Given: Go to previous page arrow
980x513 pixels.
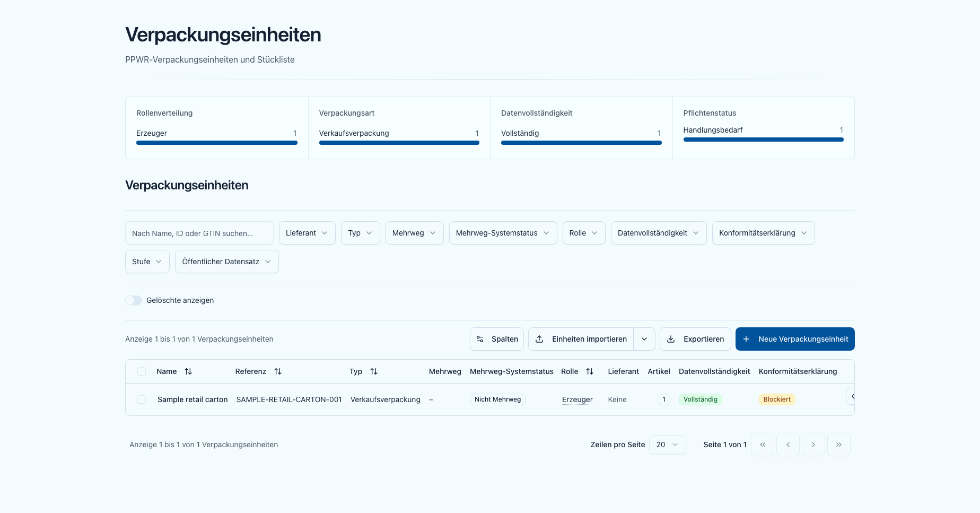Looking at the screenshot, I should coord(788,445).
